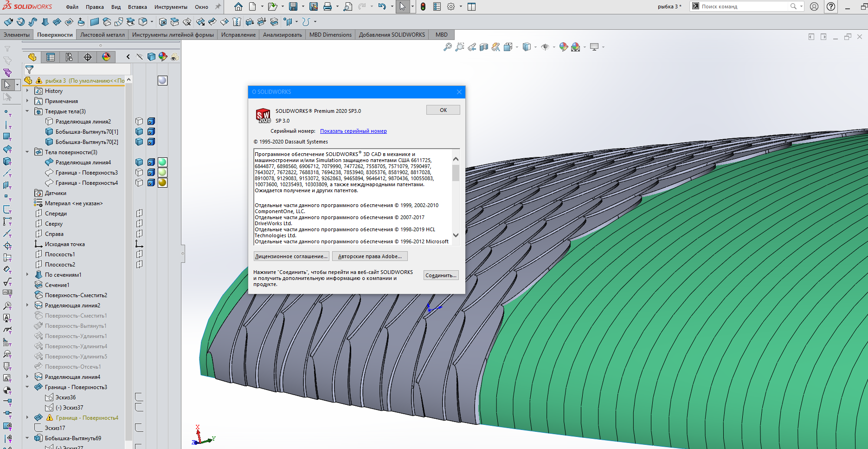This screenshot has width=868, height=449.
Task: Open the dropdown arrow next to Save
Action: pyautogui.click(x=303, y=7)
